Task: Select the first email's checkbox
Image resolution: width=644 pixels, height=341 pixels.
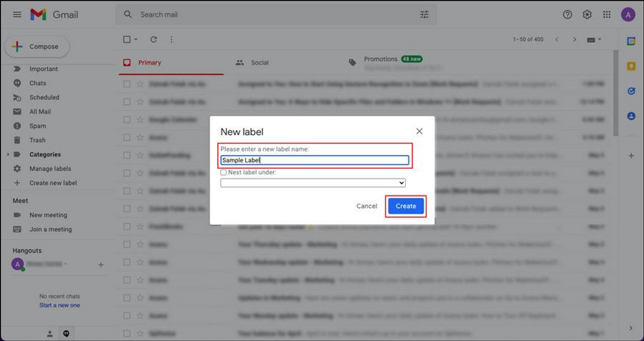Action: pyautogui.click(x=127, y=84)
